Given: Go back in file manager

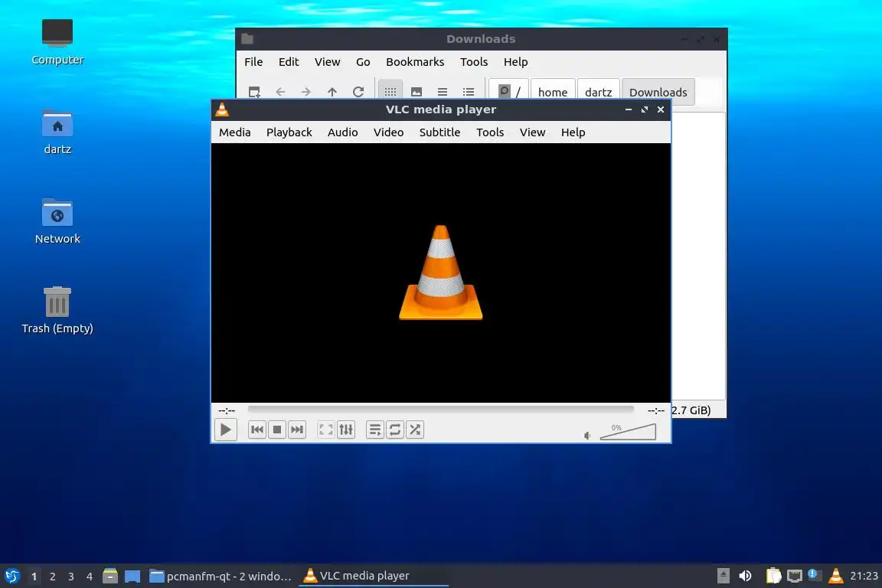Looking at the screenshot, I should tap(280, 92).
